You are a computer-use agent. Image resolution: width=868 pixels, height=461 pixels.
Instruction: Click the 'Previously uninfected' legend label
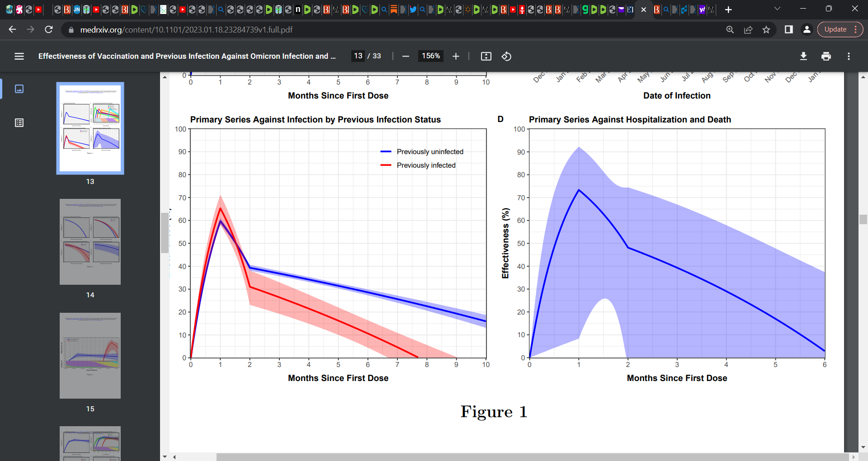click(x=430, y=152)
